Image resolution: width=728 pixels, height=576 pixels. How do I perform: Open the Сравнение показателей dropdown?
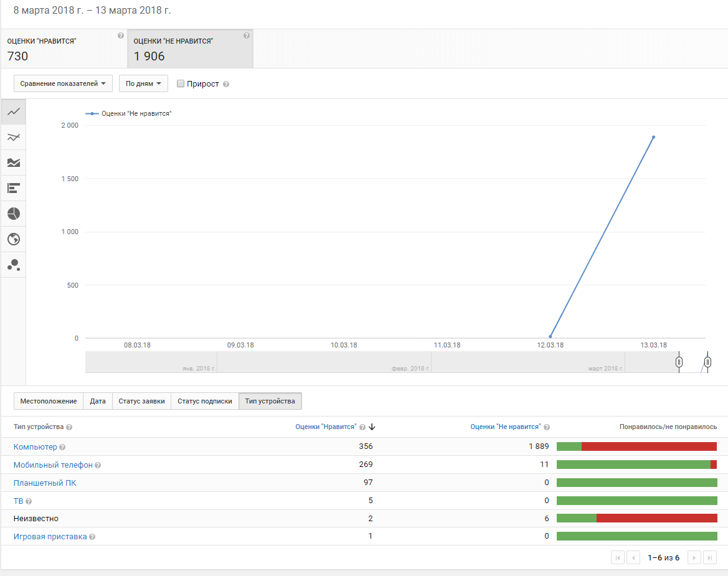coord(63,83)
